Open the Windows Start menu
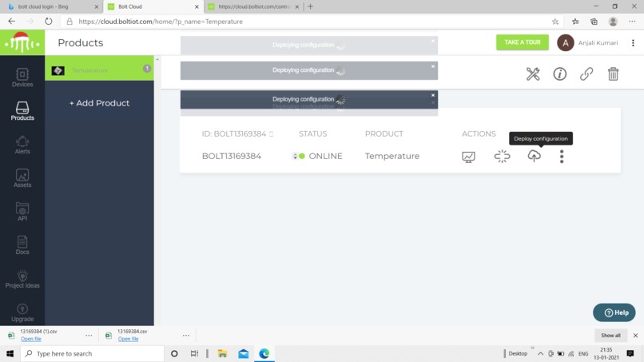Screen dimensions: 644x362 click(10, 353)
